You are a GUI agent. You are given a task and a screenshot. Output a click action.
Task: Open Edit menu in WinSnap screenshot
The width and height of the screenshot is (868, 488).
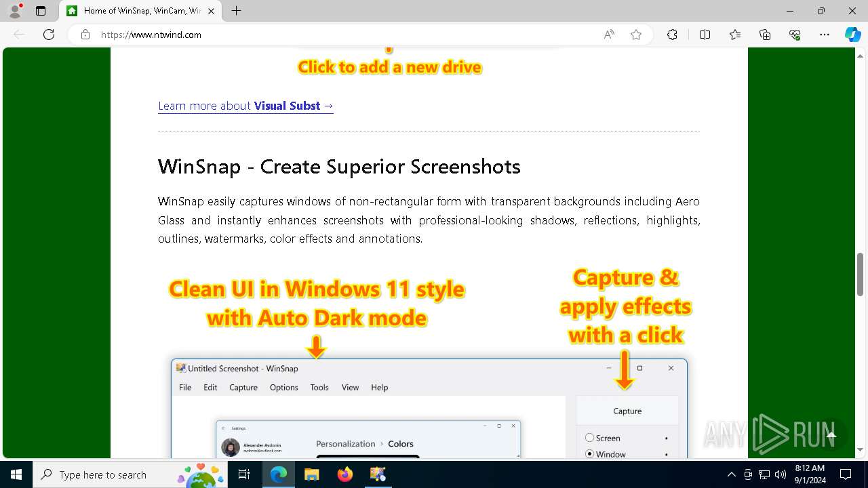(210, 388)
